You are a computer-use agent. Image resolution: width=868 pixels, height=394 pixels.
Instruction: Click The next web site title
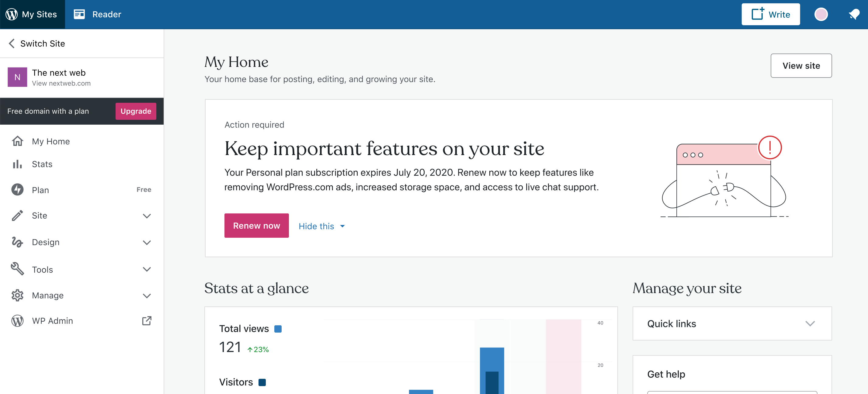59,73
